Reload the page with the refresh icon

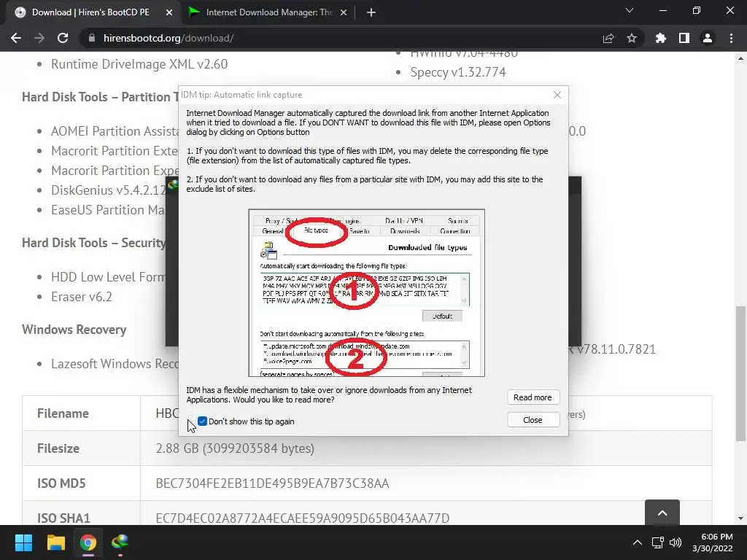[63, 38]
